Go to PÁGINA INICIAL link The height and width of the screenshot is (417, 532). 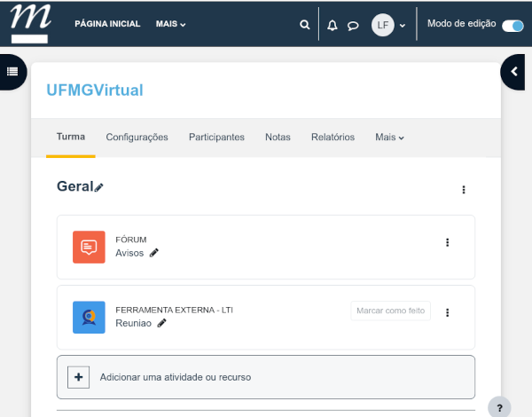point(107,24)
